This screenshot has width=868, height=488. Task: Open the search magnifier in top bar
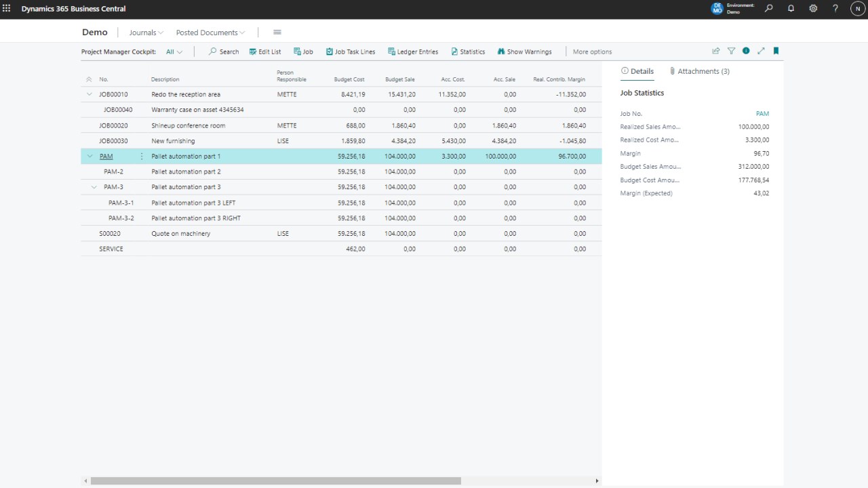(768, 9)
